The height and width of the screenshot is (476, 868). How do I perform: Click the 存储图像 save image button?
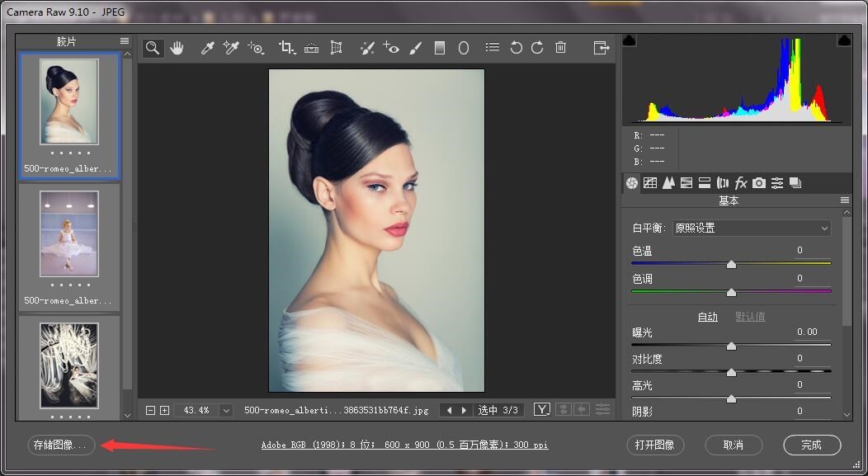[60, 445]
